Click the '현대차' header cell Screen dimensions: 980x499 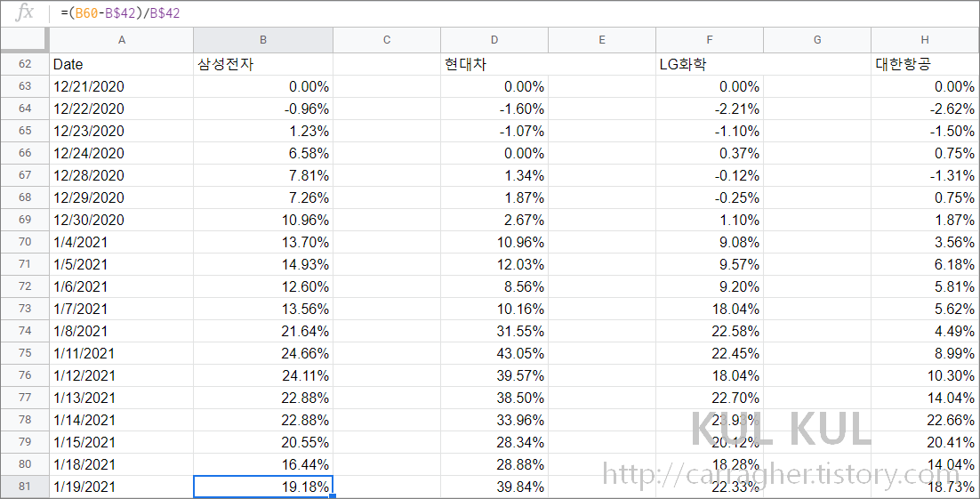pyautogui.click(x=494, y=64)
